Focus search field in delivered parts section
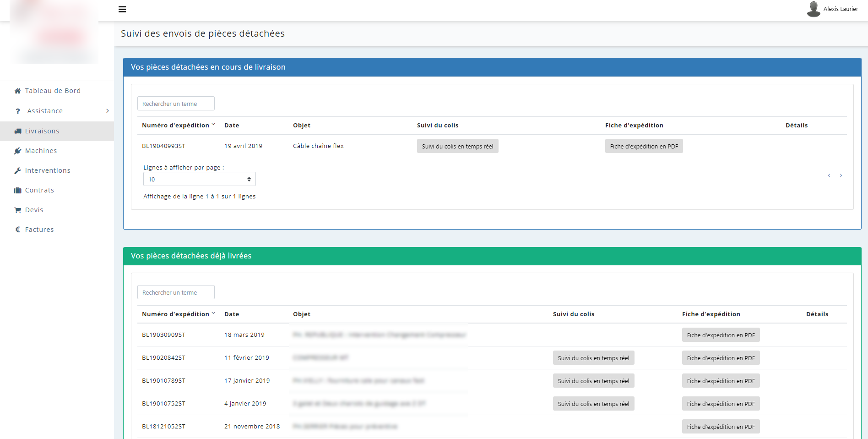 pyautogui.click(x=176, y=292)
